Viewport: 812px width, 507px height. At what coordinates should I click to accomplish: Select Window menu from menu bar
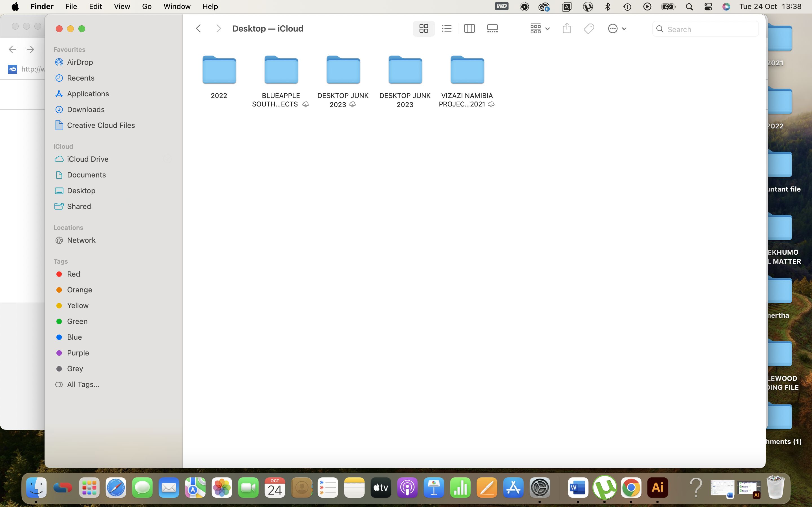176,6
